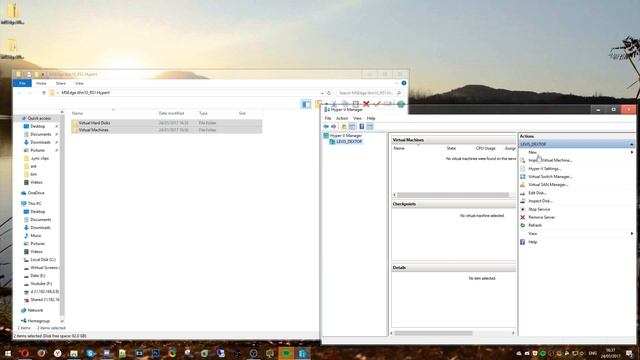
Task: Click the blue help icon in Explorer ribbon
Action: tap(404, 83)
